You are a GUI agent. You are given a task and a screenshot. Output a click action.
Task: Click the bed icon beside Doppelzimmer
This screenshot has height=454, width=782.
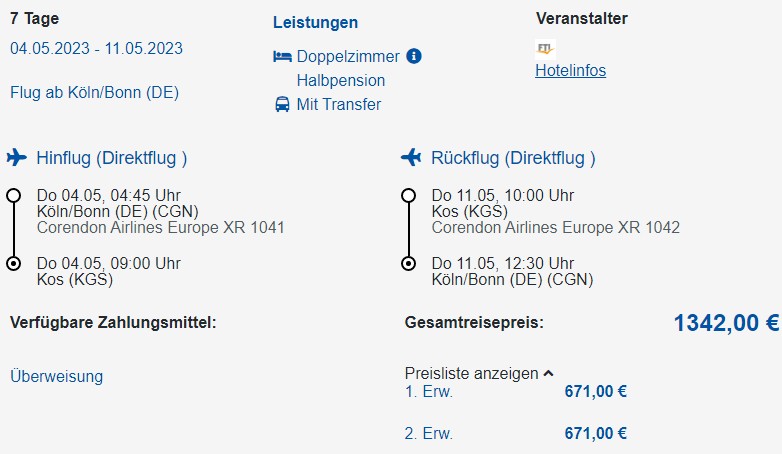pos(282,57)
